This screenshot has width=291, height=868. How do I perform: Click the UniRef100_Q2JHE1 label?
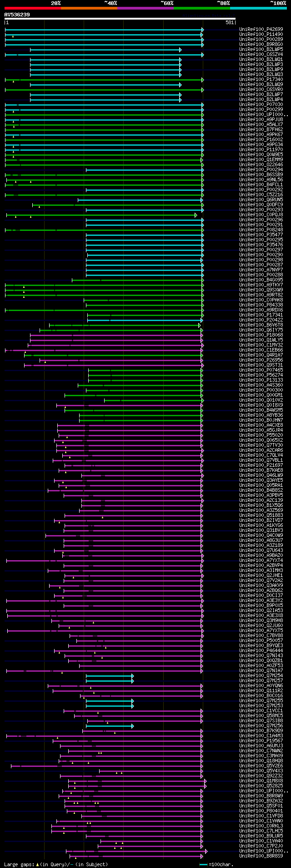tap(261, 576)
